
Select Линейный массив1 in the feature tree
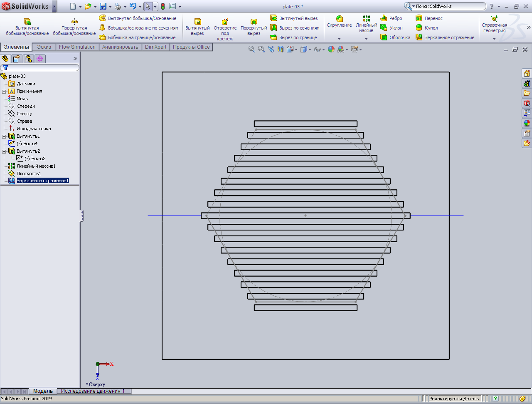point(36,166)
